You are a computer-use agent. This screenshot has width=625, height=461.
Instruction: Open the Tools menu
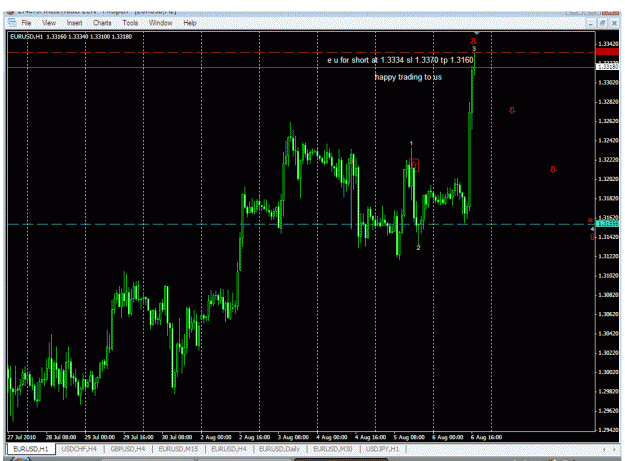point(130,23)
